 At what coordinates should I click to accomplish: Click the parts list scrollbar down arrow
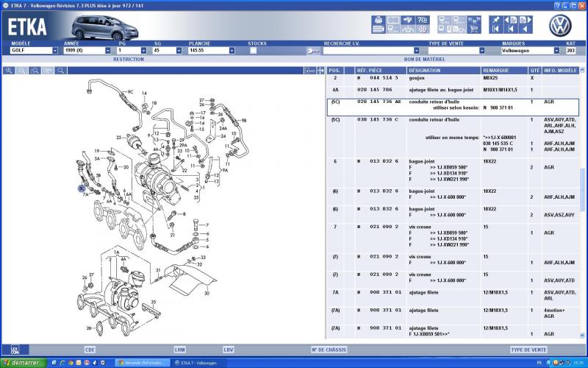click(582, 335)
